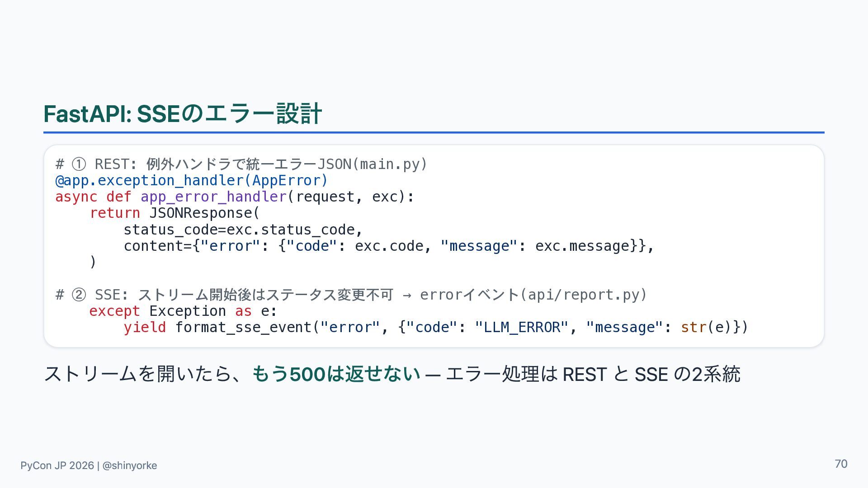Image resolution: width=868 pixels, height=488 pixels.
Task: Click the function name app_error_handler
Action: (214, 197)
